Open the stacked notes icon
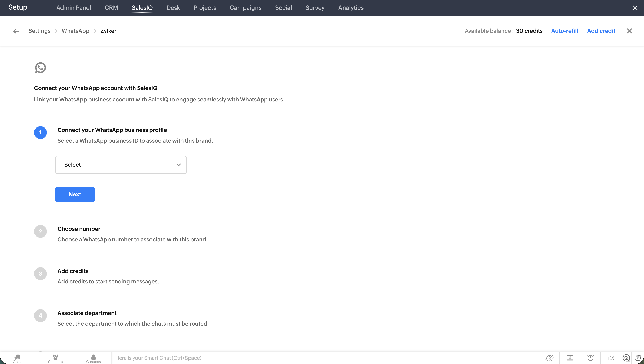The height and width of the screenshot is (364, 644). point(638,358)
